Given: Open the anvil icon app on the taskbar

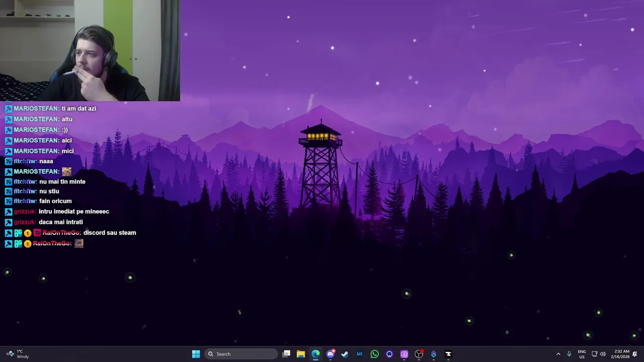Looking at the screenshot, I should (448, 354).
